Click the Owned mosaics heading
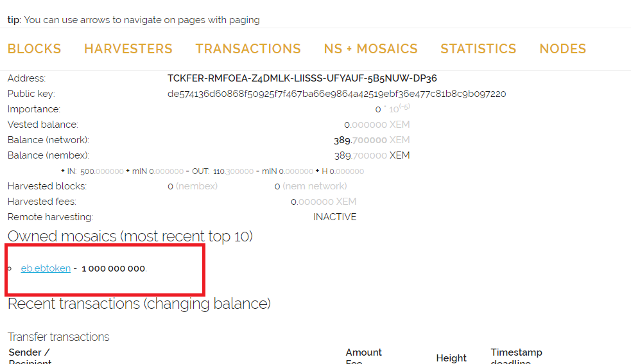Screen dimensions: 631x364 coord(130,236)
